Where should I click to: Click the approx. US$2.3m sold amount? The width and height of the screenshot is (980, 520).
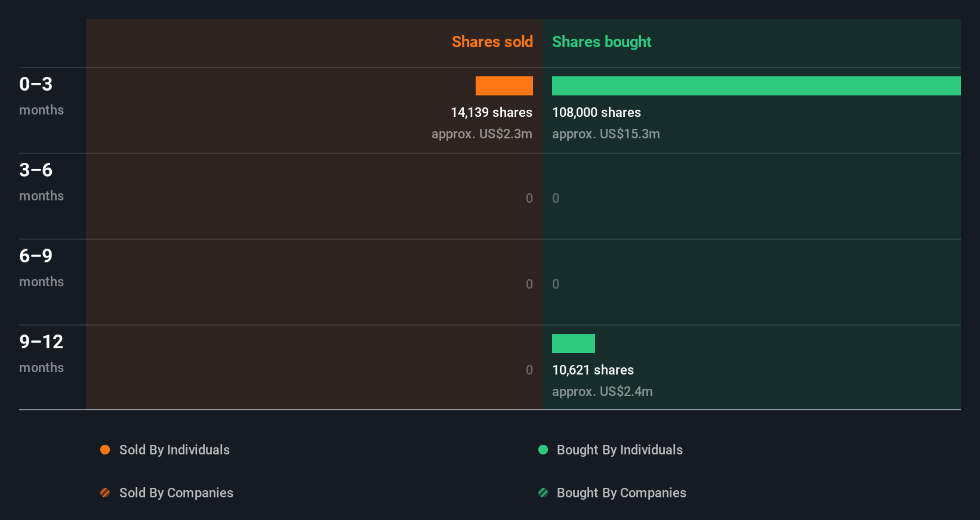(x=482, y=134)
